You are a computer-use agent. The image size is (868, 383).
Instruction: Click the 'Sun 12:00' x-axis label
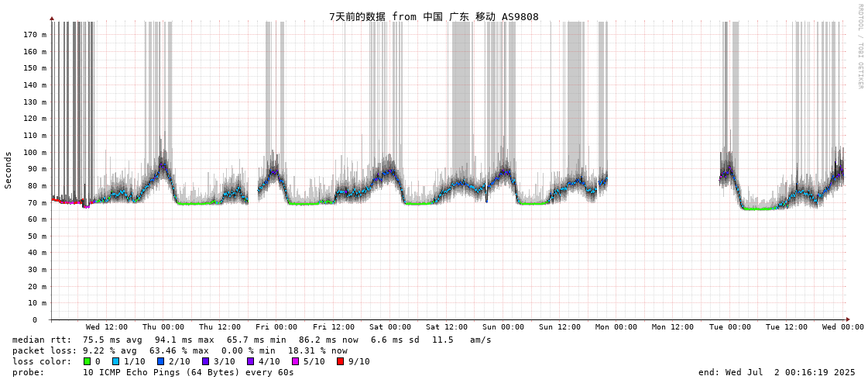point(560,327)
